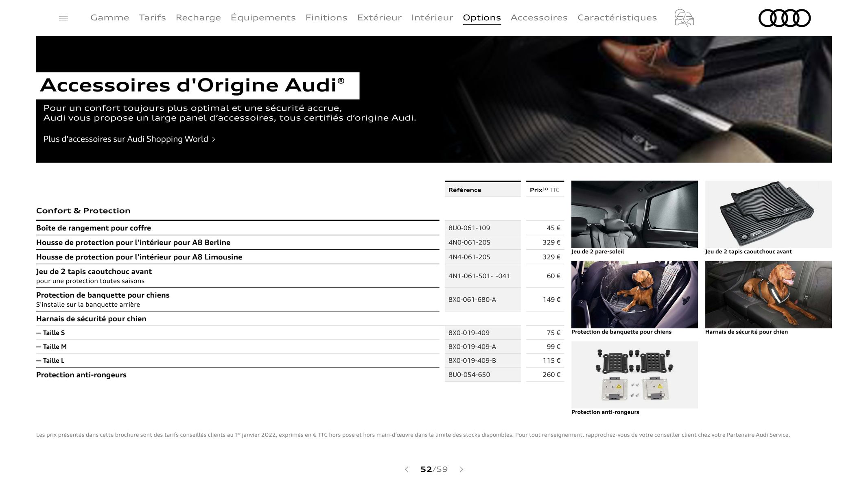The width and height of the screenshot is (868, 488).
Task: Go to previous page arrow
Action: [406, 469]
